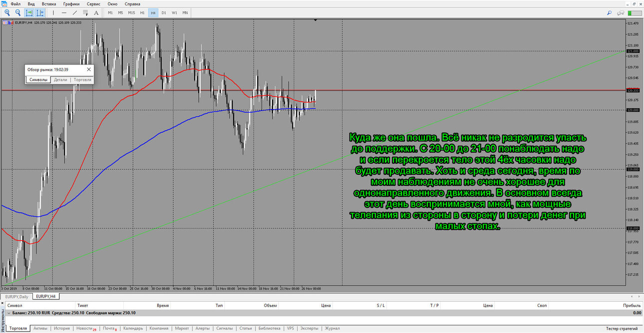Open the Библиотека terminal tab

tap(269, 328)
